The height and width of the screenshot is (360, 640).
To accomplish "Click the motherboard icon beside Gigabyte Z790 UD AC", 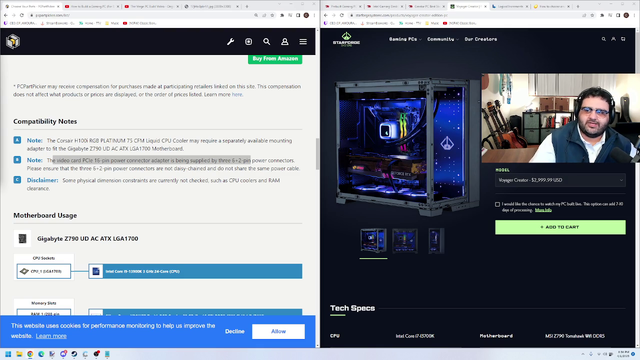I will click(x=22, y=238).
